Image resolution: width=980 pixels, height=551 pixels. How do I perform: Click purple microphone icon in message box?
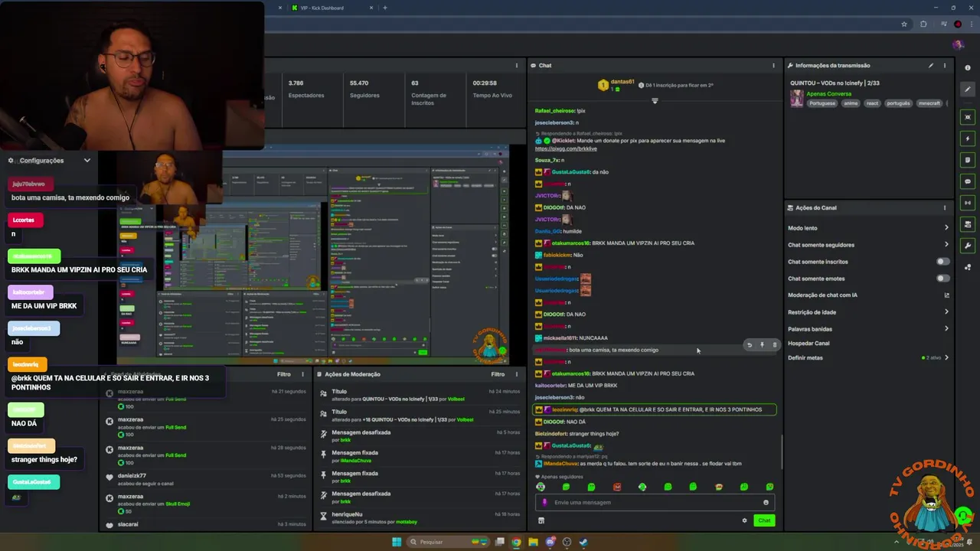[x=545, y=503]
